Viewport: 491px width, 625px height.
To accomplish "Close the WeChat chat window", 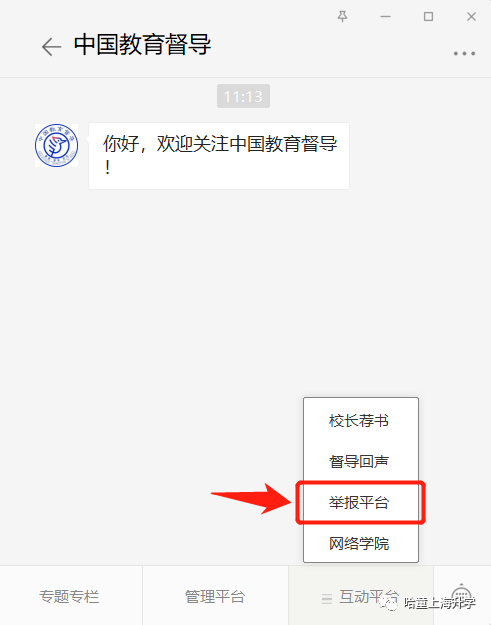I will point(471,17).
